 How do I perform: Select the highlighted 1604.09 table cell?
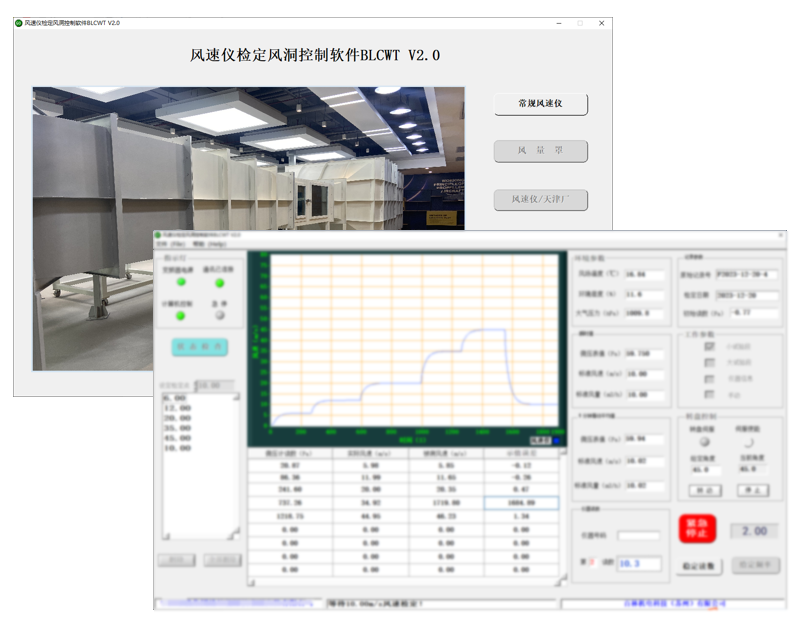tap(520, 504)
